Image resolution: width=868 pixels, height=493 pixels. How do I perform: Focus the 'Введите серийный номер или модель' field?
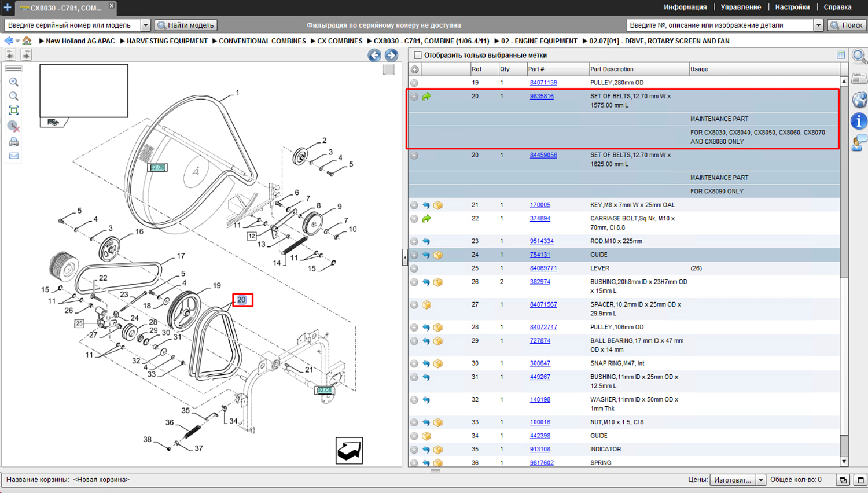click(73, 25)
